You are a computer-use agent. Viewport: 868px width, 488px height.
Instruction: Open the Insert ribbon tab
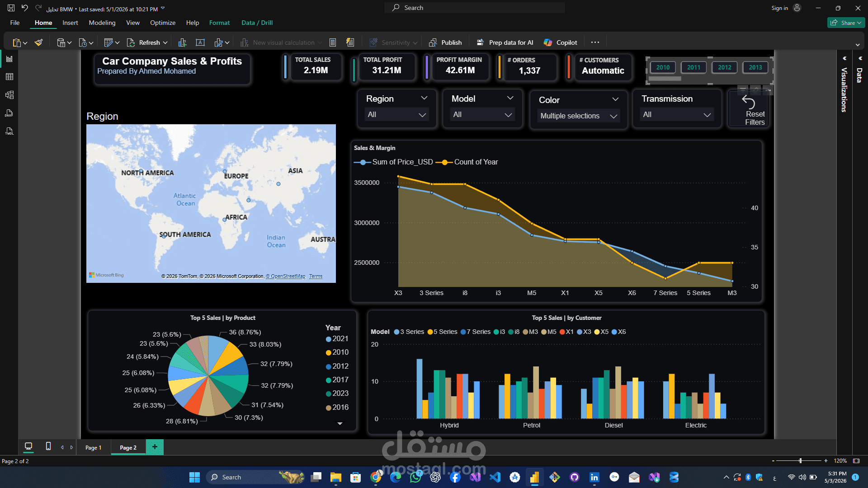point(70,23)
